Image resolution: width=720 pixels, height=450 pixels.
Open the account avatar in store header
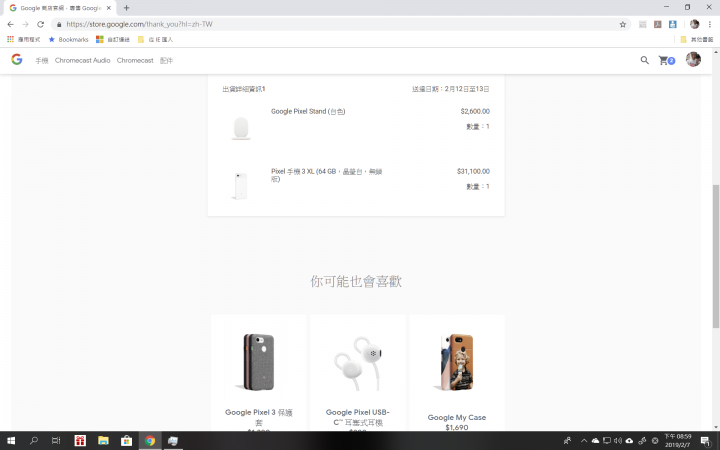pos(693,59)
